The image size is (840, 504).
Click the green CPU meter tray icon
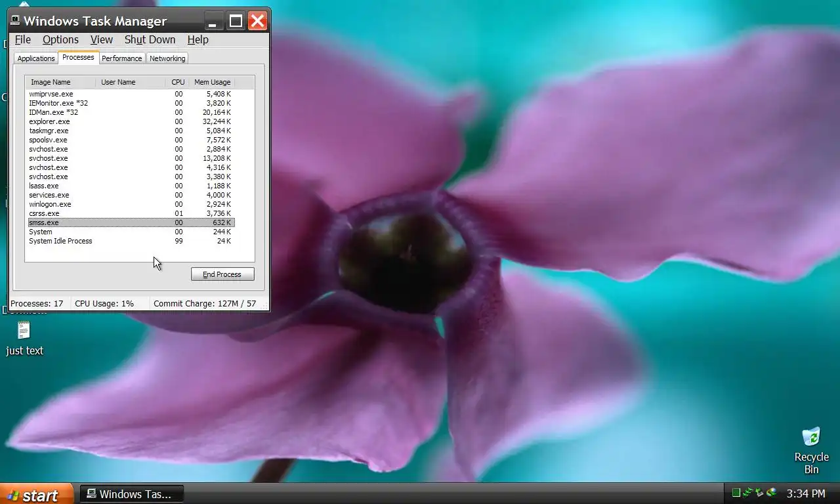pos(736,493)
